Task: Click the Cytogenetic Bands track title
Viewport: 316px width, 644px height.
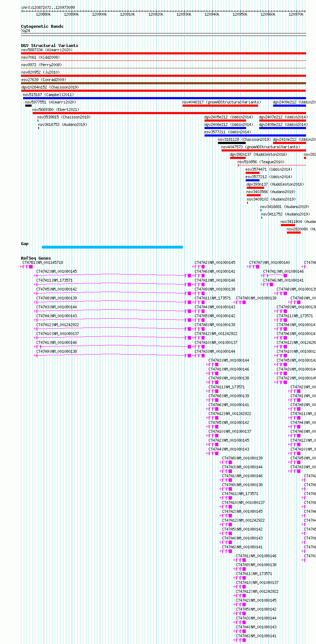Action: tap(42, 26)
